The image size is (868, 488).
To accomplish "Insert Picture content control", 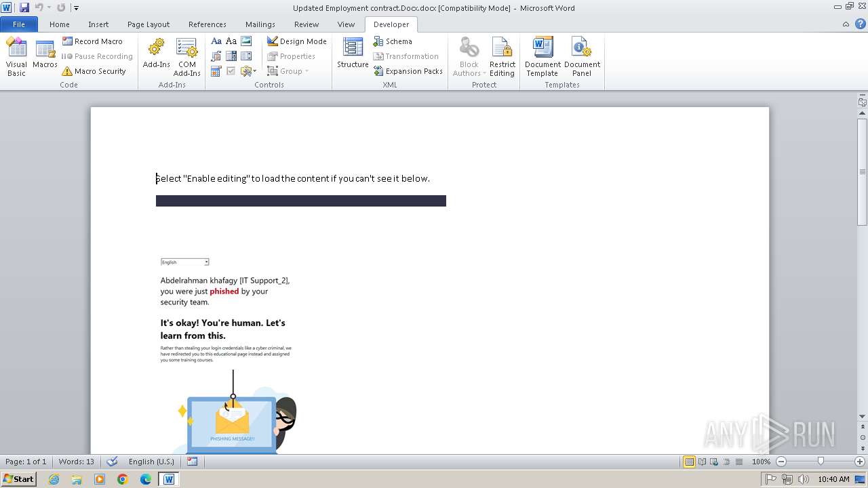I will pyautogui.click(x=246, y=41).
